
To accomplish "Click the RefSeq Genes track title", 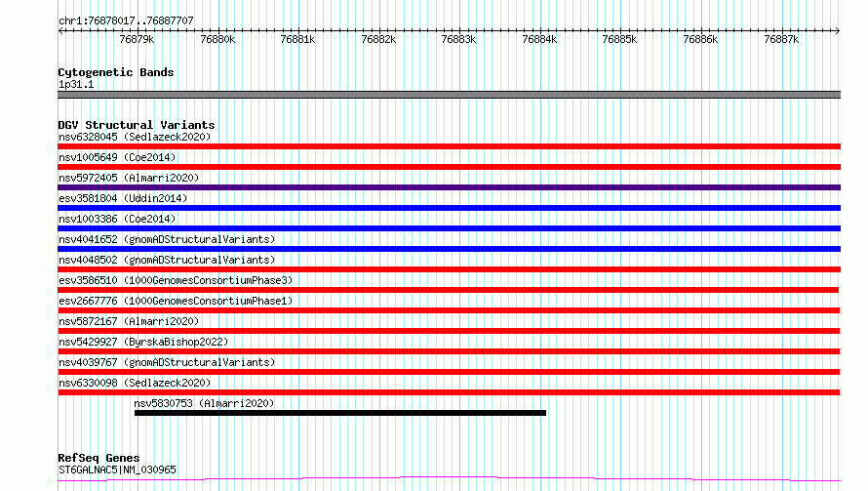I will 99,458.
